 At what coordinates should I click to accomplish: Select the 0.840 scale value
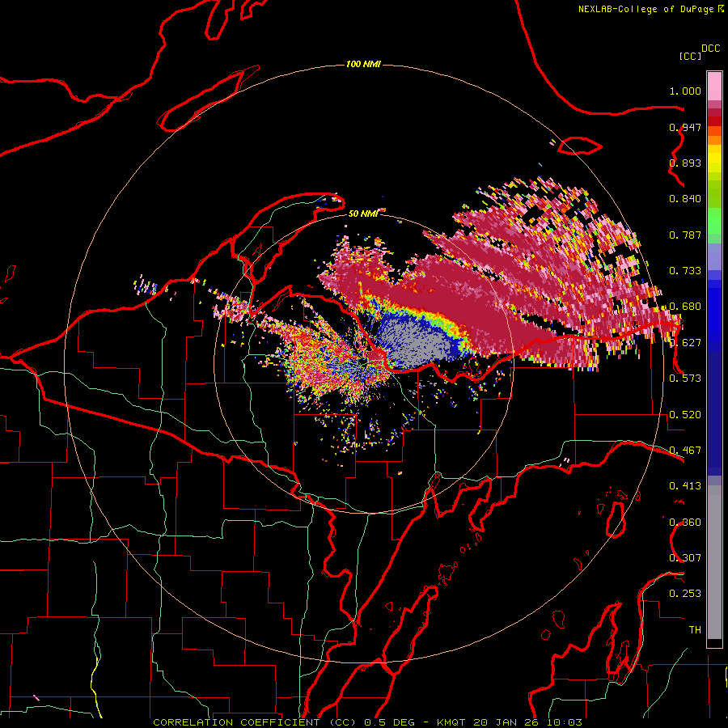click(x=685, y=199)
